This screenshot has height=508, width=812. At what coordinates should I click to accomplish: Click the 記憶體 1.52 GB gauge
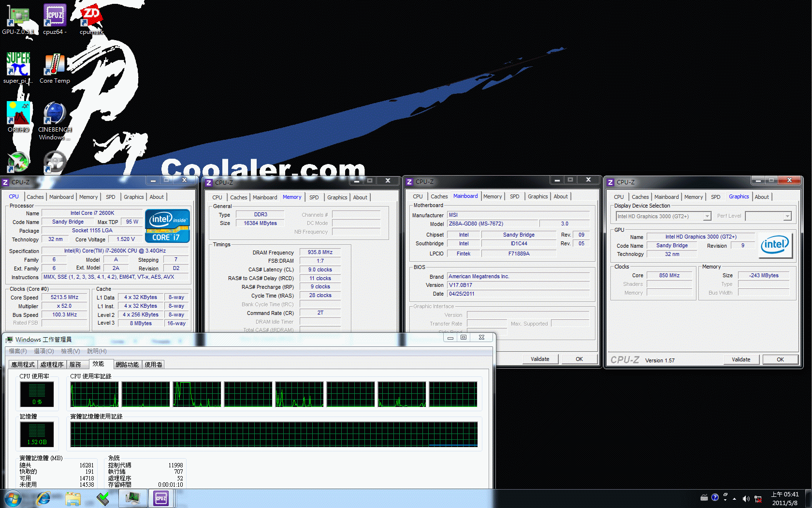pyautogui.click(x=37, y=434)
